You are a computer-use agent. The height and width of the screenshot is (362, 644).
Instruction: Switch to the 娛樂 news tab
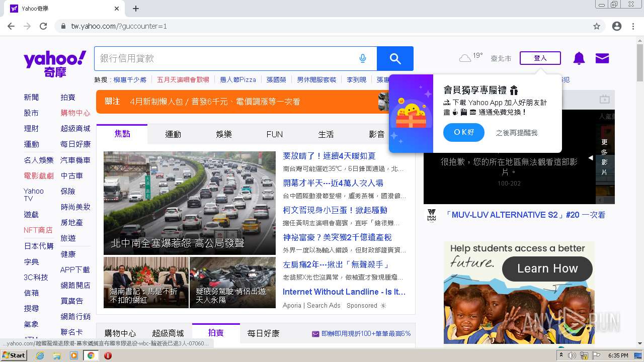coord(224,134)
